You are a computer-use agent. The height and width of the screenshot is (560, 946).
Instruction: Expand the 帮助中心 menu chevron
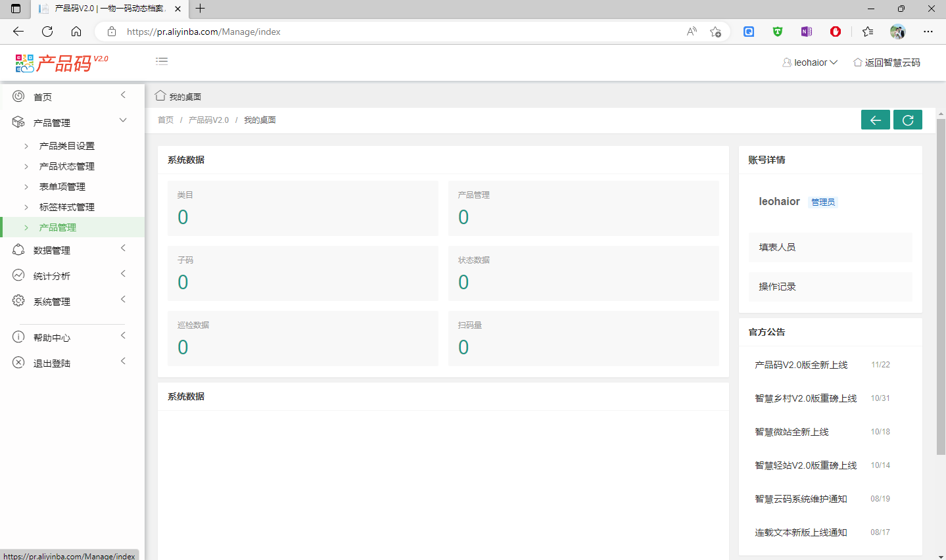(x=123, y=336)
